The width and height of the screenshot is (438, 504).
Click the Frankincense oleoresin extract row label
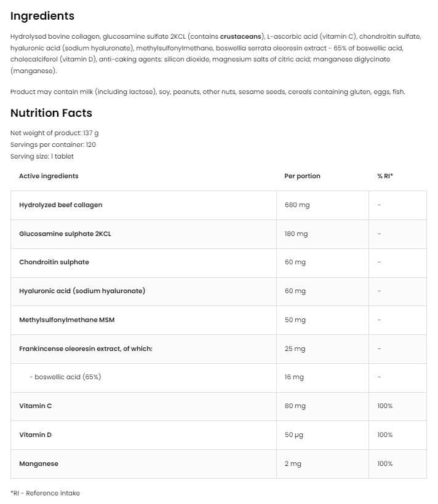(86, 348)
